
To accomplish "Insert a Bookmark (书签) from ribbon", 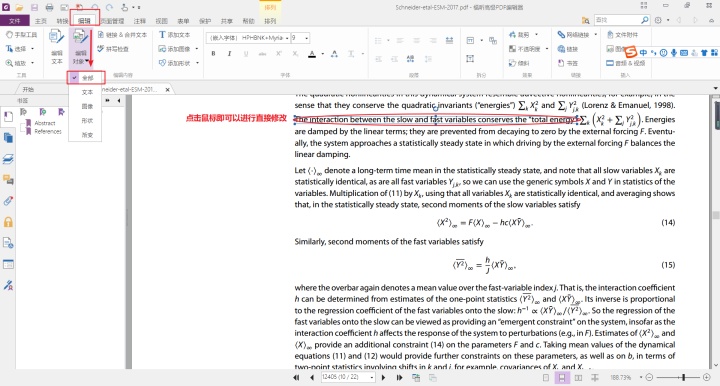I will coord(568,63).
